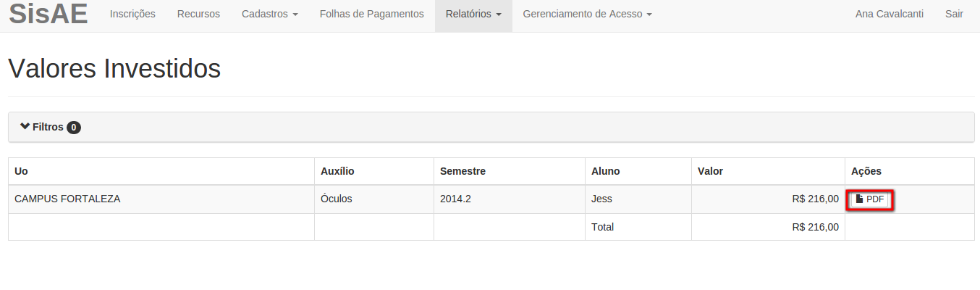This screenshot has width=980, height=290.
Task: Click the Aluno cell showing Jess
Action: pyautogui.click(x=638, y=199)
